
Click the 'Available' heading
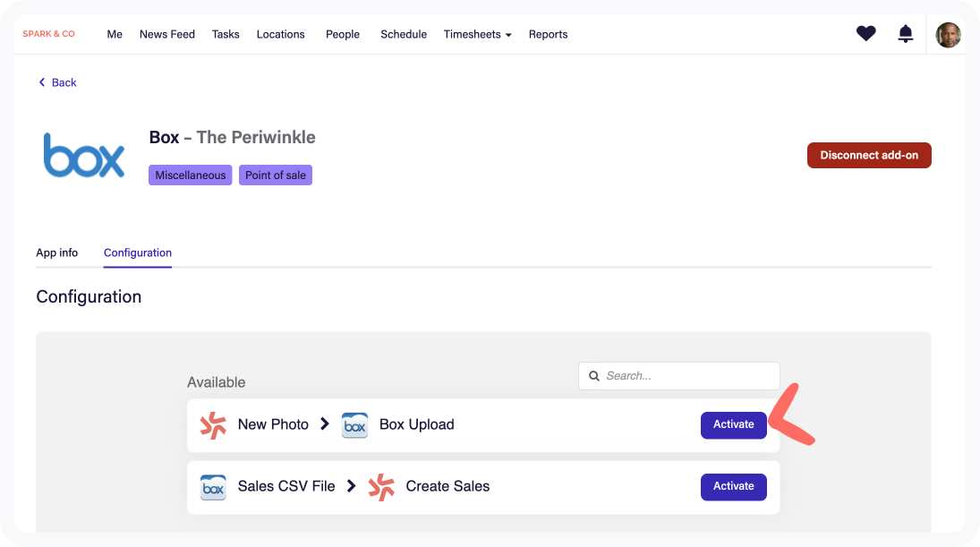tap(217, 382)
